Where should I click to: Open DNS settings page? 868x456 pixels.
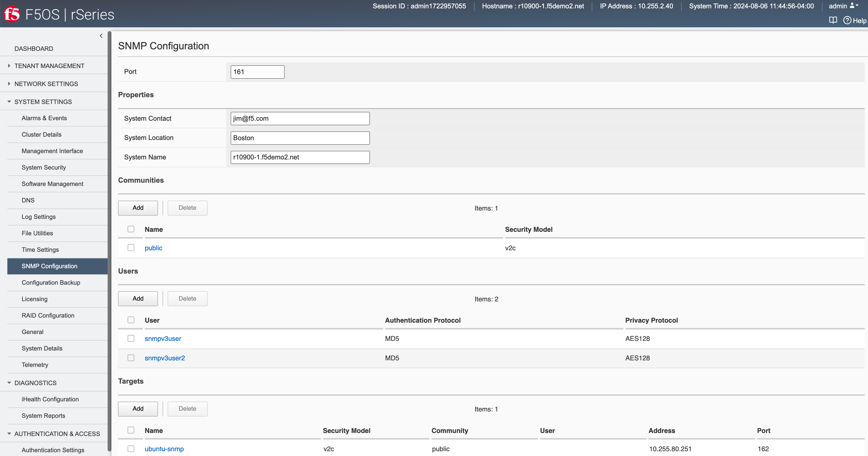pos(28,200)
